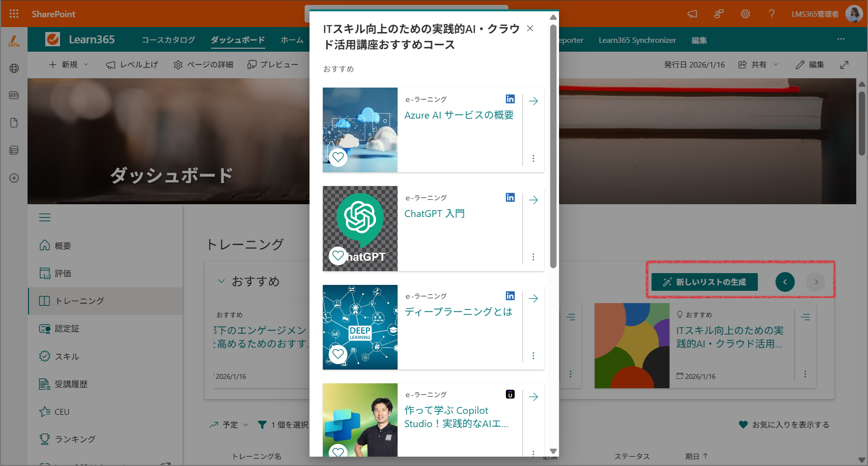Open Azure AI サービスの概要 course link
The height and width of the screenshot is (466, 868).
coord(459,115)
